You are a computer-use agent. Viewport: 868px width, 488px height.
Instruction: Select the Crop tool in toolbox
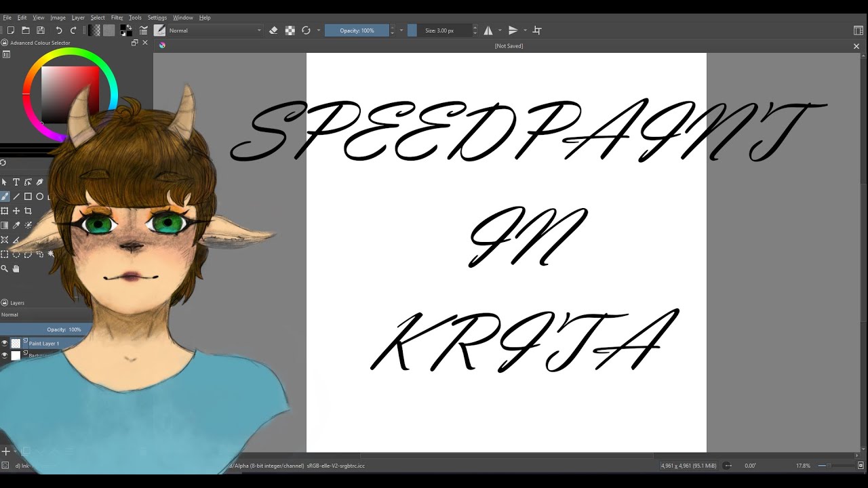[28, 211]
